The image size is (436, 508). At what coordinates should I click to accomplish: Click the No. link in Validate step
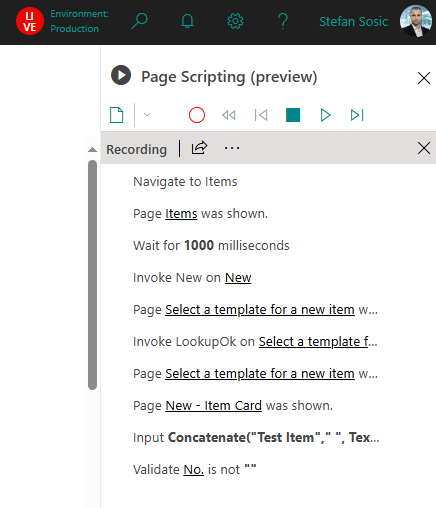(193, 470)
